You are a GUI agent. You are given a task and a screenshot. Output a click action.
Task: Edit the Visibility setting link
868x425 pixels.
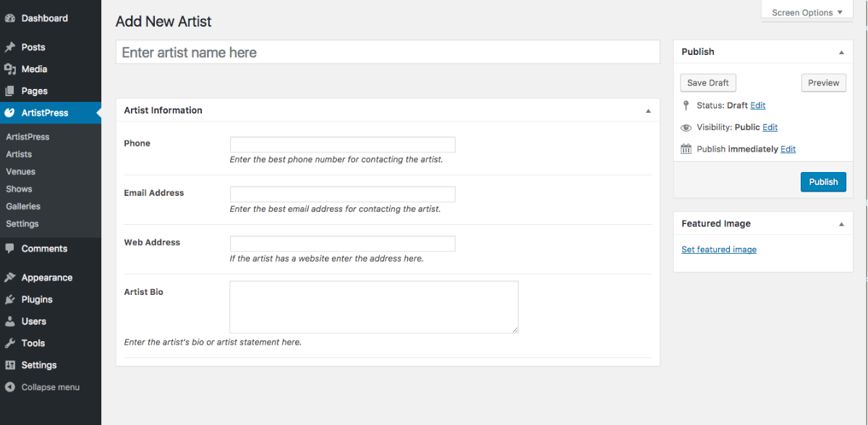pyautogui.click(x=770, y=127)
